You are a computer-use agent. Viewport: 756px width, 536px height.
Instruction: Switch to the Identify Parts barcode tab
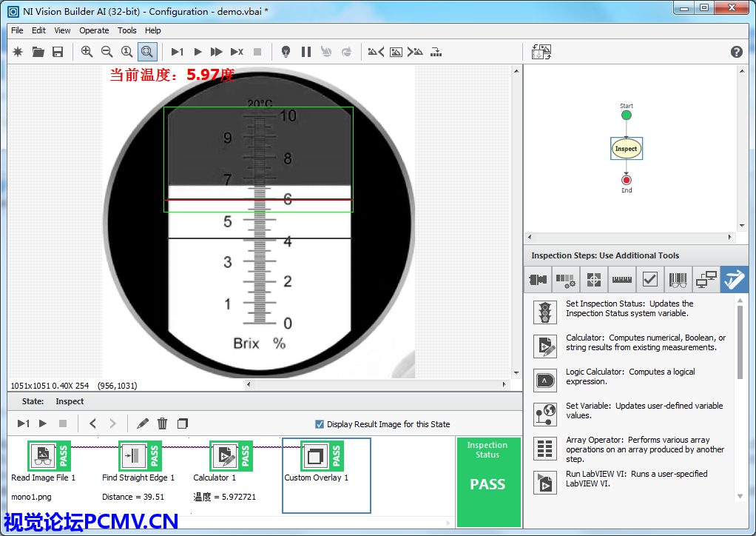coord(678,280)
